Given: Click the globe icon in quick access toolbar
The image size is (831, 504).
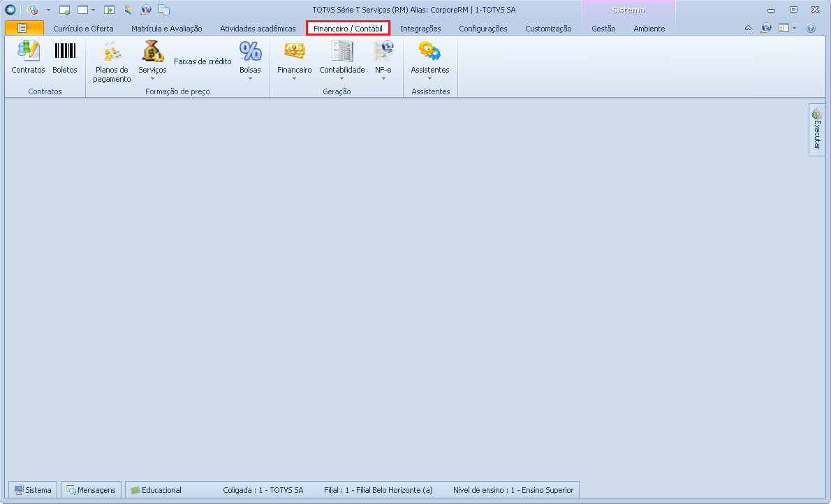Looking at the screenshot, I should [x=146, y=10].
